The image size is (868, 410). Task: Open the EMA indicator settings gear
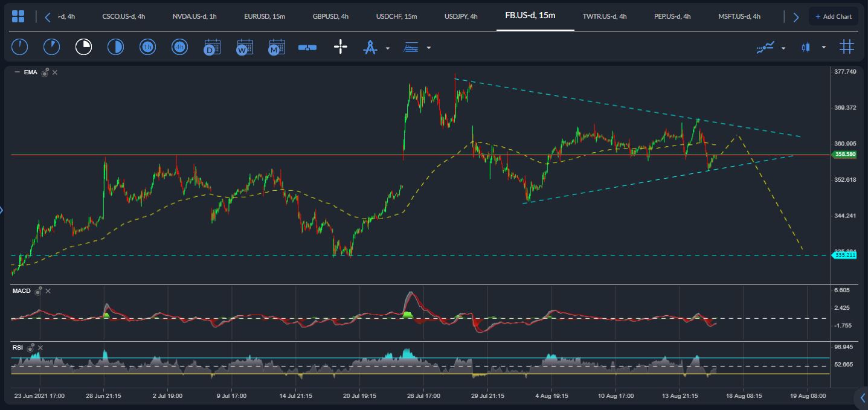point(45,72)
